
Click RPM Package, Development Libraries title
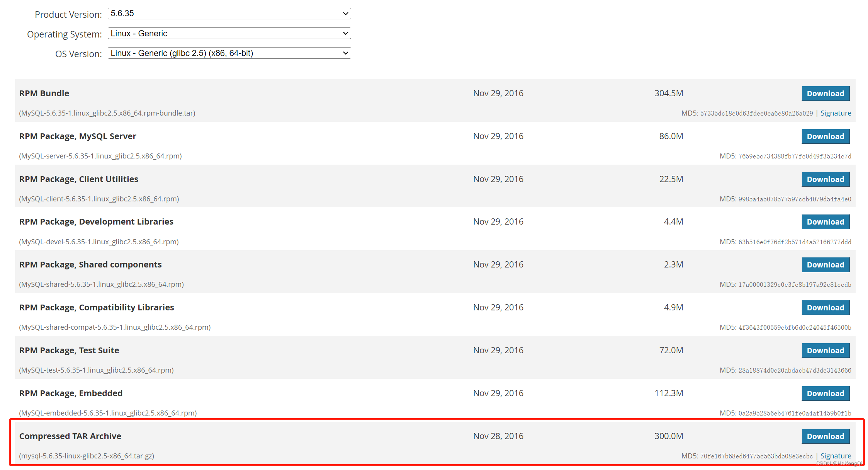click(x=96, y=221)
